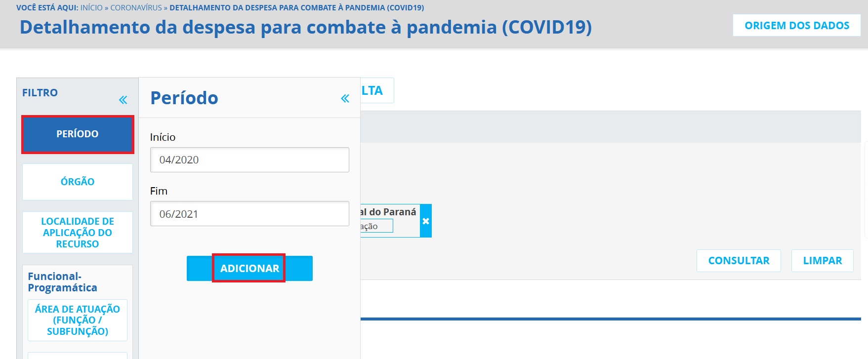Click the cut-off filter button below Área de Atuação

(78, 355)
